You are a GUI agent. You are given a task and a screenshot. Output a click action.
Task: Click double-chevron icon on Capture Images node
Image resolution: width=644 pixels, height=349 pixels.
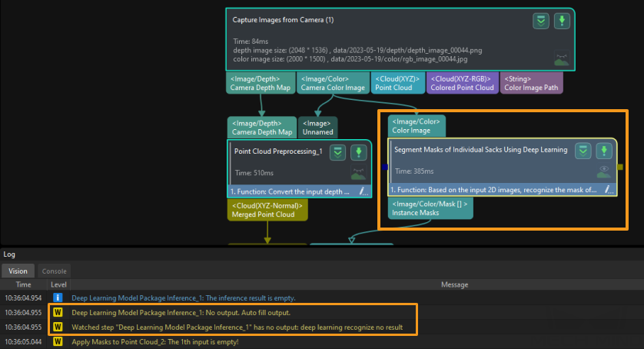point(541,21)
